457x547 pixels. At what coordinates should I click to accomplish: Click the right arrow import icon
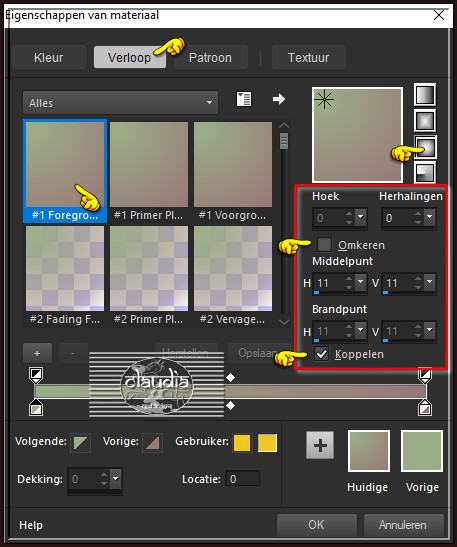tap(279, 99)
